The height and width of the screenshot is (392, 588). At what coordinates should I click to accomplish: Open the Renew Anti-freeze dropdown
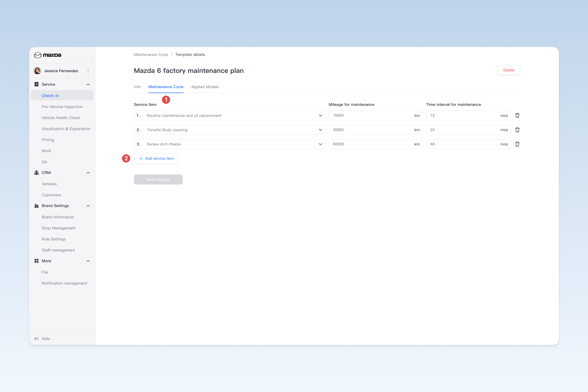pyautogui.click(x=229, y=144)
